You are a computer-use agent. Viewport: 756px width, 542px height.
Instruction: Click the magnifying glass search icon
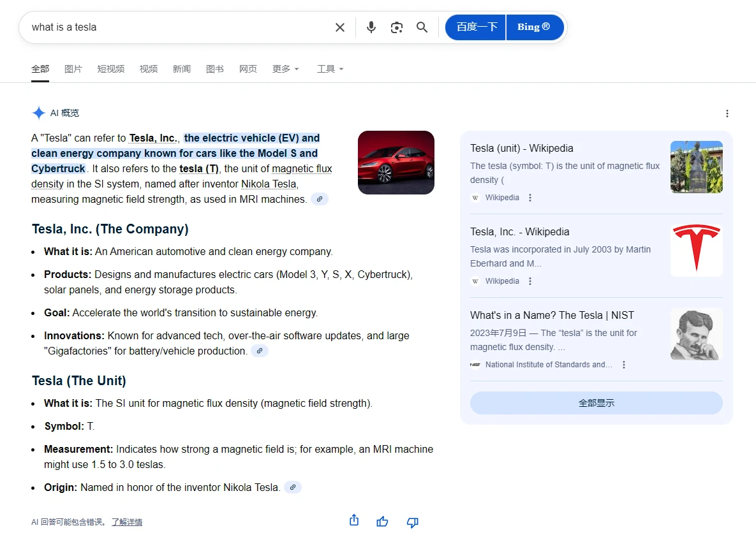pyautogui.click(x=422, y=27)
